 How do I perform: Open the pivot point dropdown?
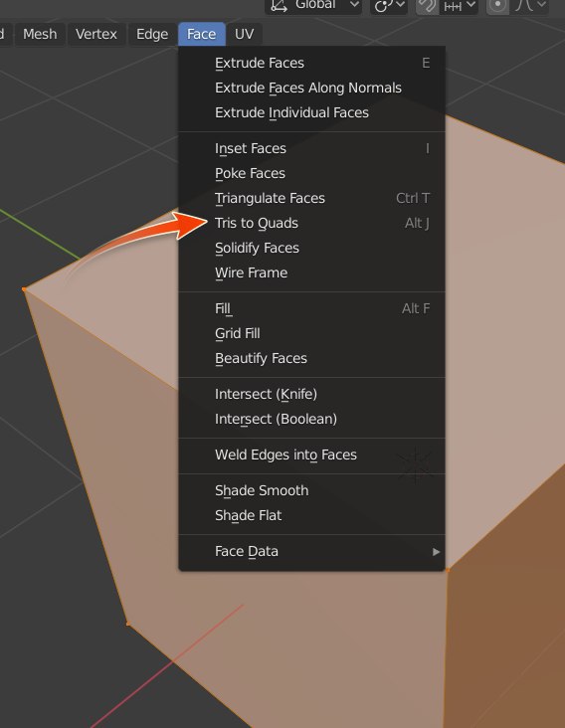click(x=389, y=6)
